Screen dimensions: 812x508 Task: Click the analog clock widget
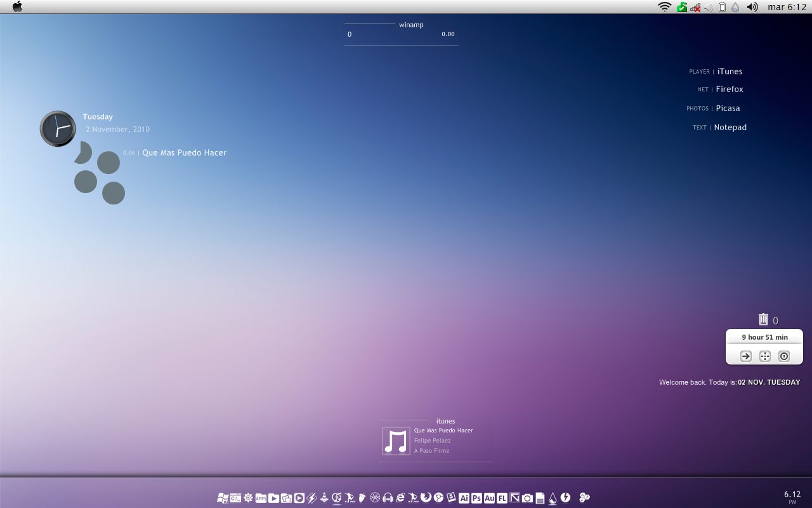click(x=58, y=128)
